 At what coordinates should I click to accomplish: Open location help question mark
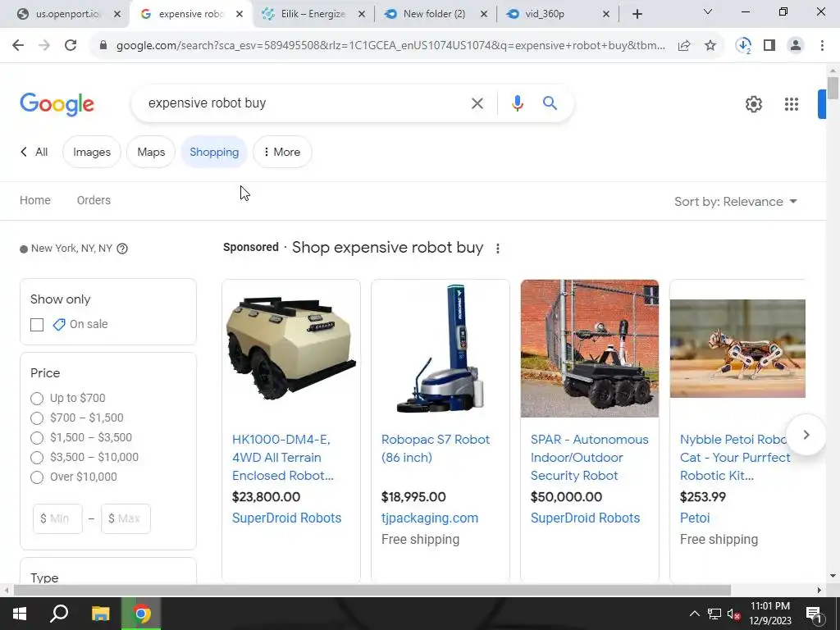[122, 249]
